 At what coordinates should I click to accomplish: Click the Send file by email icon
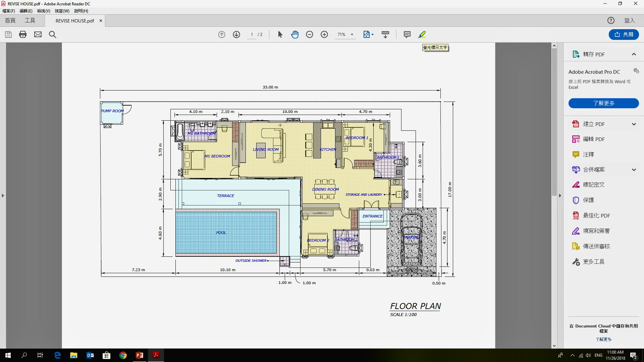point(38,35)
